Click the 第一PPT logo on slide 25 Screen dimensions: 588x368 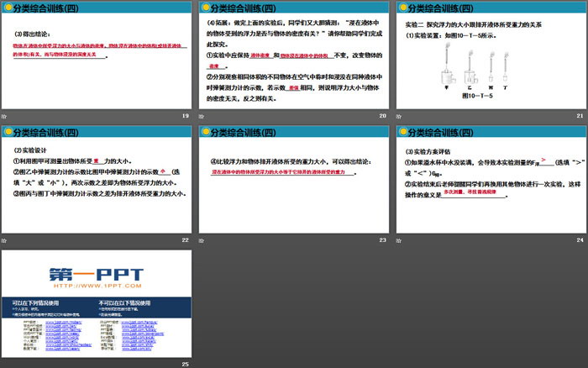tap(95, 273)
